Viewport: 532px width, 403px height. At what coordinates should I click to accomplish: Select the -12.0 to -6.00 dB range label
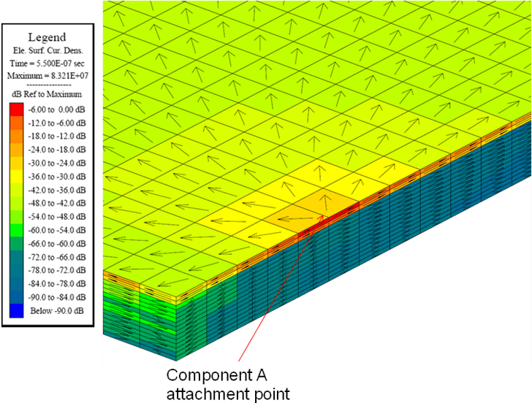point(58,122)
